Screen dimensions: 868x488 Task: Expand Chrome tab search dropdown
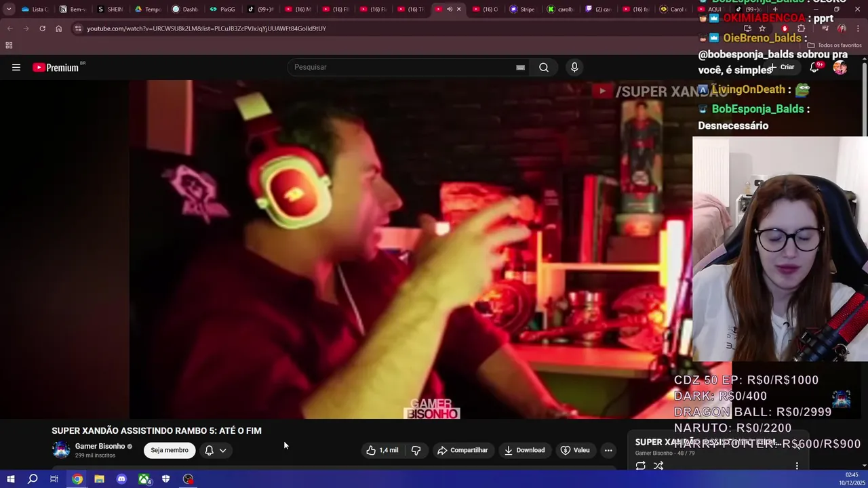[x=9, y=9]
